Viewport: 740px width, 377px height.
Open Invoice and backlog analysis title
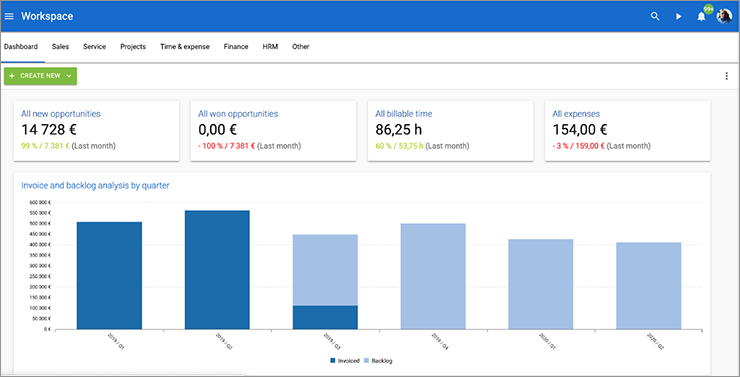(x=95, y=185)
